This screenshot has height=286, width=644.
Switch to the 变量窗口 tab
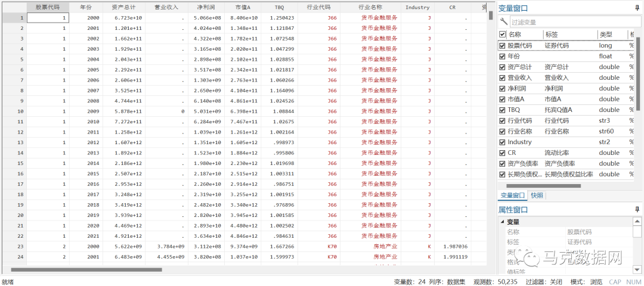coord(512,195)
